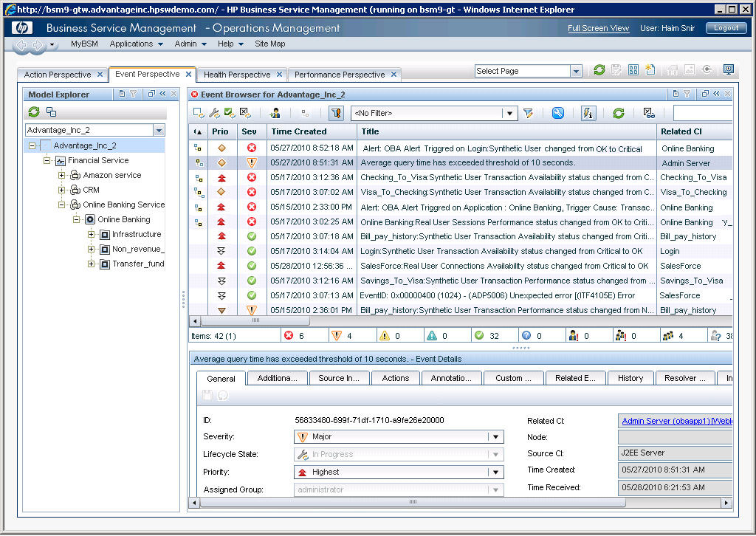The width and height of the screenshot is (756, 536).
Task: Open the Applications menu
Action: [137, 44]
